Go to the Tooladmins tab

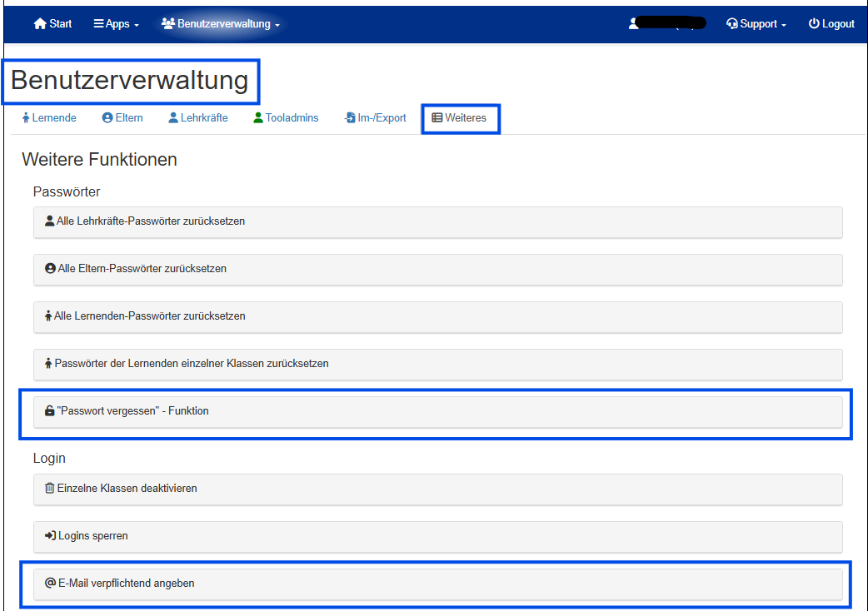286,118
